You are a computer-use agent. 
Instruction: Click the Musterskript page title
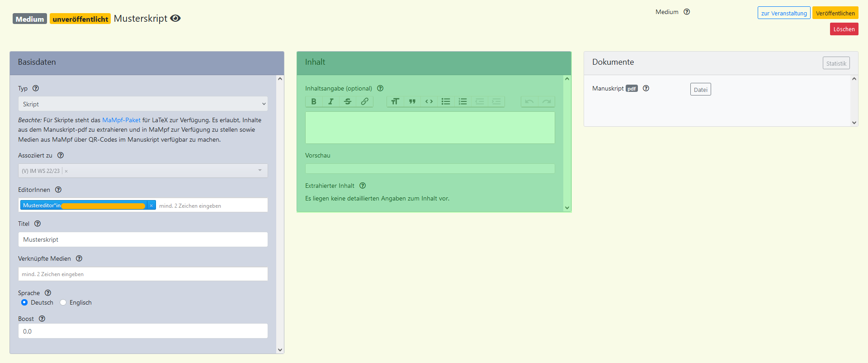(141, 19)
